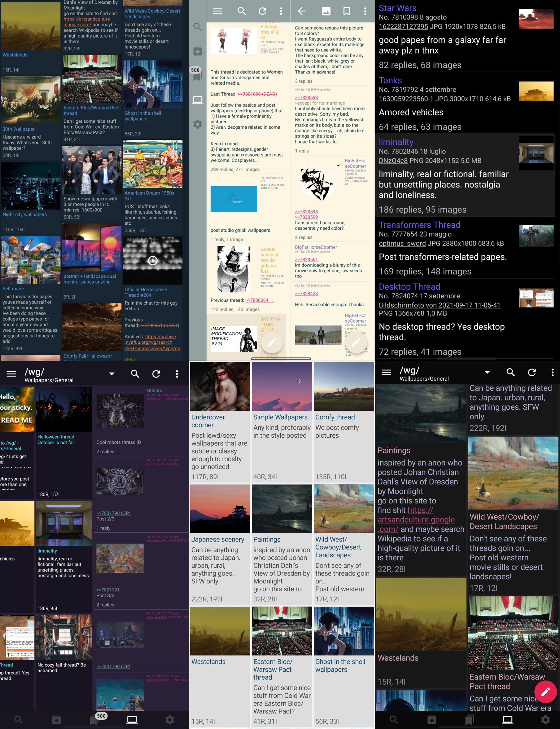Open Undercover coomer thread card
560x729 pixels.
pos(220,422)
